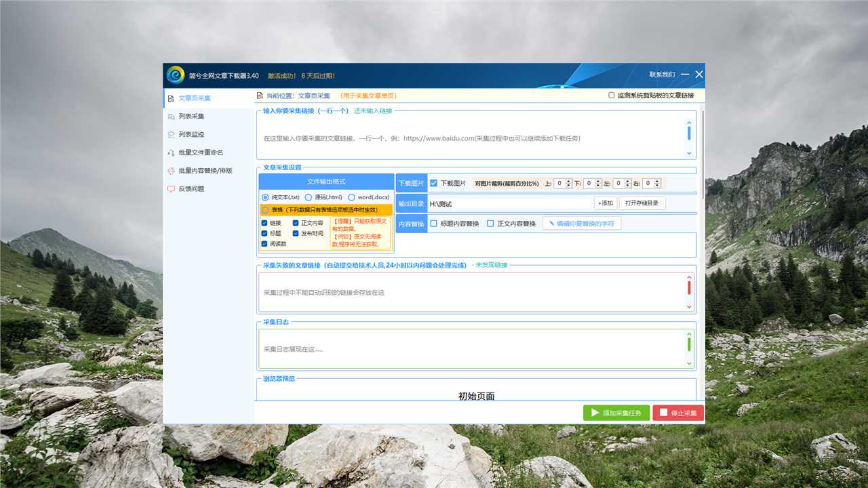Screen dimensions: 868x488
Task: Select the word(.docx) output format
Action: pos(351,197)
